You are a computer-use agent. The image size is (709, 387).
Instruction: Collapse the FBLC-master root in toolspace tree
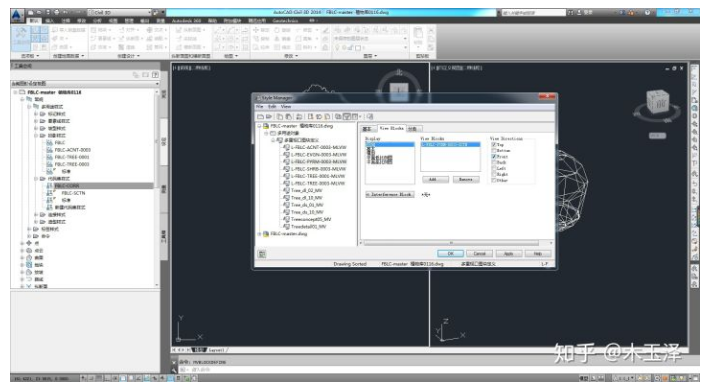15,92
